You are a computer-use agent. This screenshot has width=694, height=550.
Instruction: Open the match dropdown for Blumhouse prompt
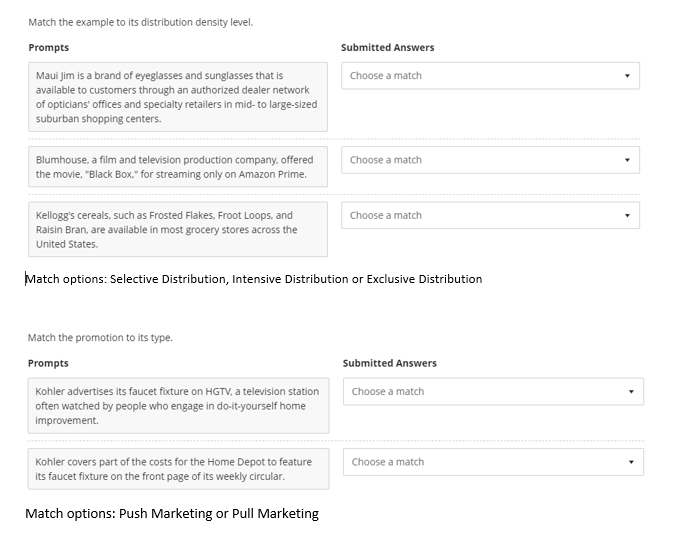coord(489,160)
